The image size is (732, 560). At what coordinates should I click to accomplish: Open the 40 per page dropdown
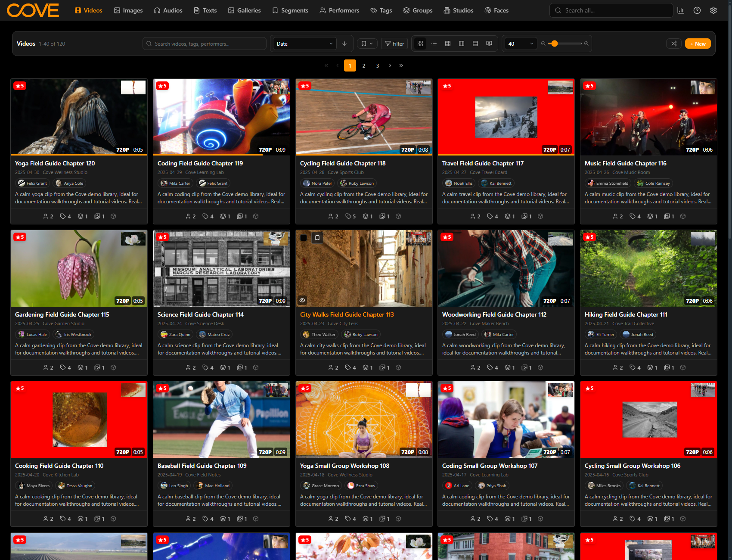521,44
